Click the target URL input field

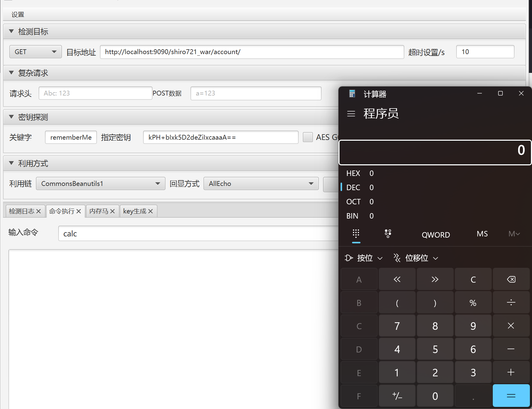252,52
